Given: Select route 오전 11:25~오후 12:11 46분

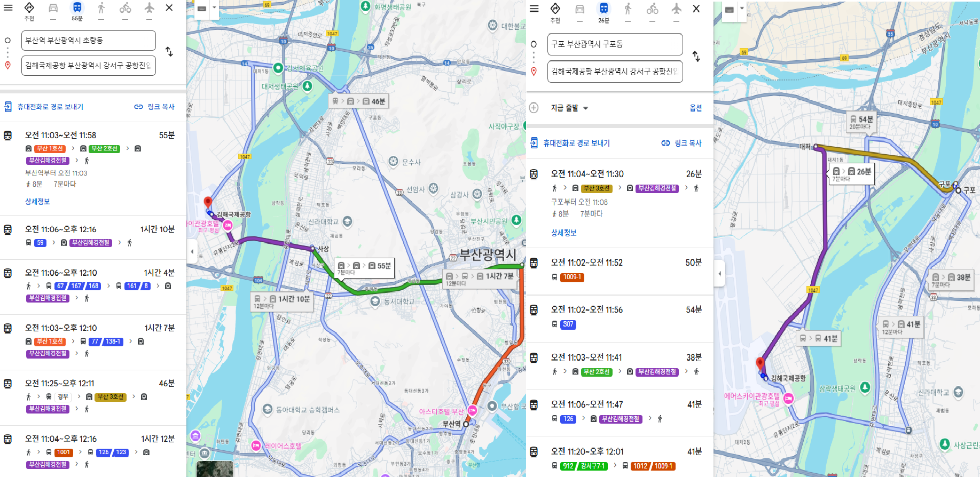Looking at the screenshot, I should 93,397.
